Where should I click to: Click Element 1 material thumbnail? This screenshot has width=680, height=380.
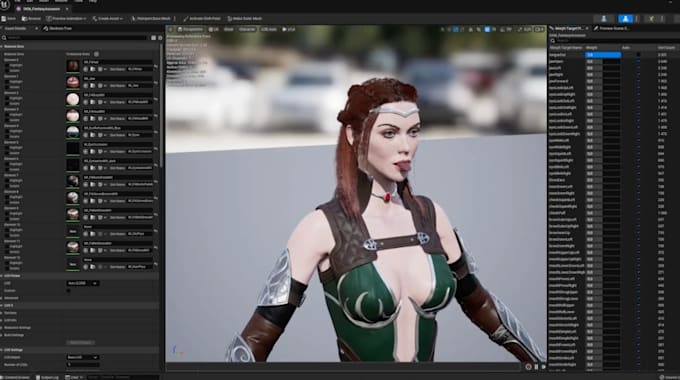coord(73,82)
